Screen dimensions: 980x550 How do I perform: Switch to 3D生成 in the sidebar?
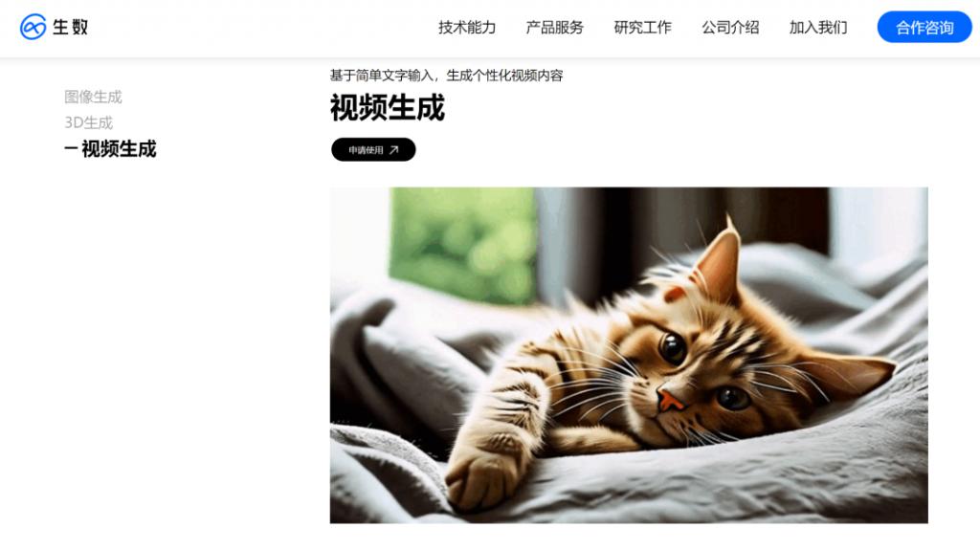coord(89,122)
